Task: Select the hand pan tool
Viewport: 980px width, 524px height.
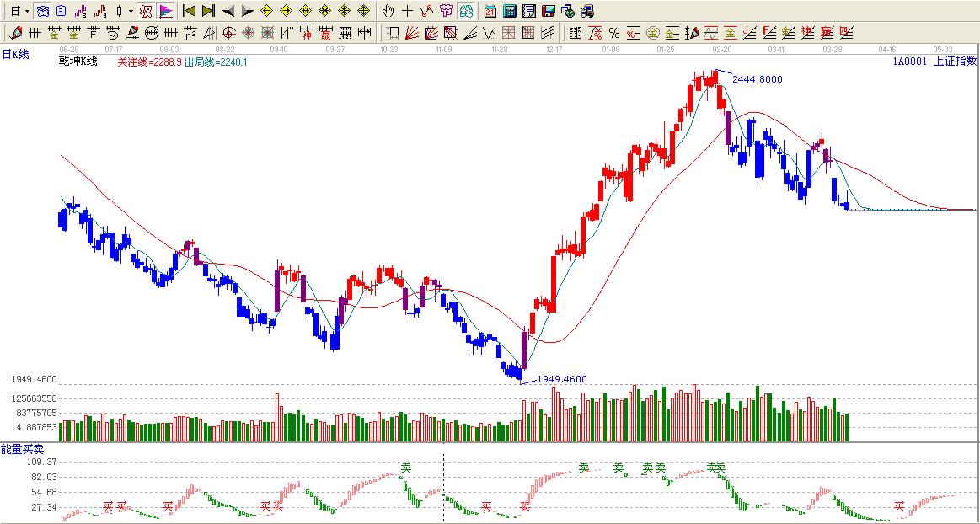Action: click(388, 11)
